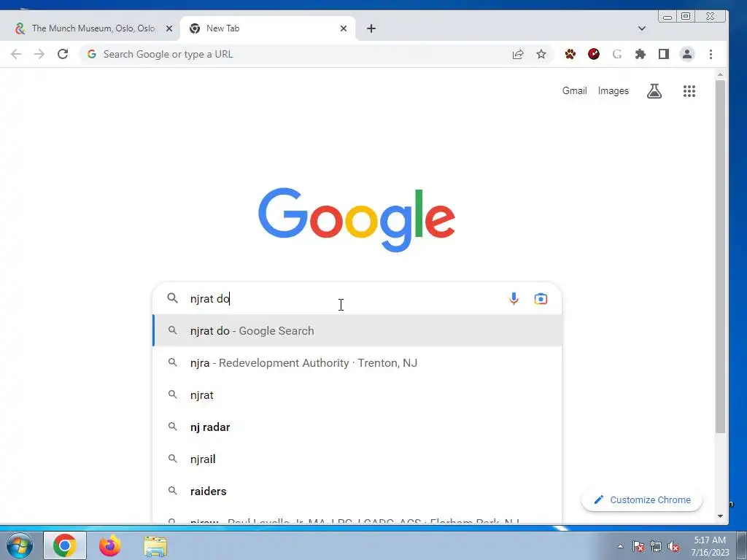Launch Firefox from the taskbar

pos(110,545)
